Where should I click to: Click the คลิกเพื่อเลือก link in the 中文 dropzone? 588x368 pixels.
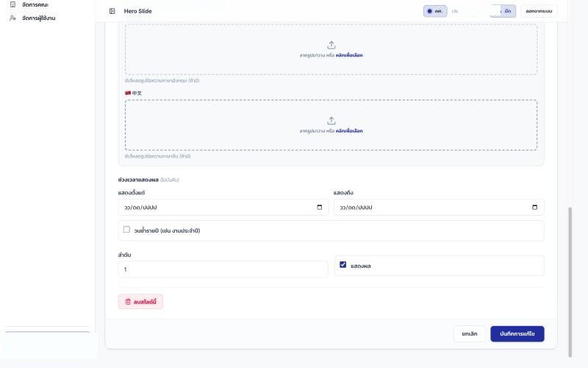click(x=349, y=131)
